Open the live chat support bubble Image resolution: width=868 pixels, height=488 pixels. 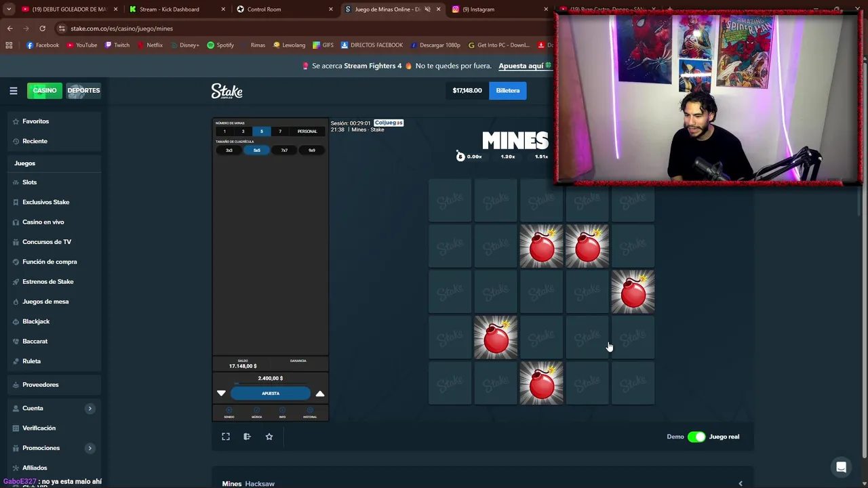click(841, 467)
